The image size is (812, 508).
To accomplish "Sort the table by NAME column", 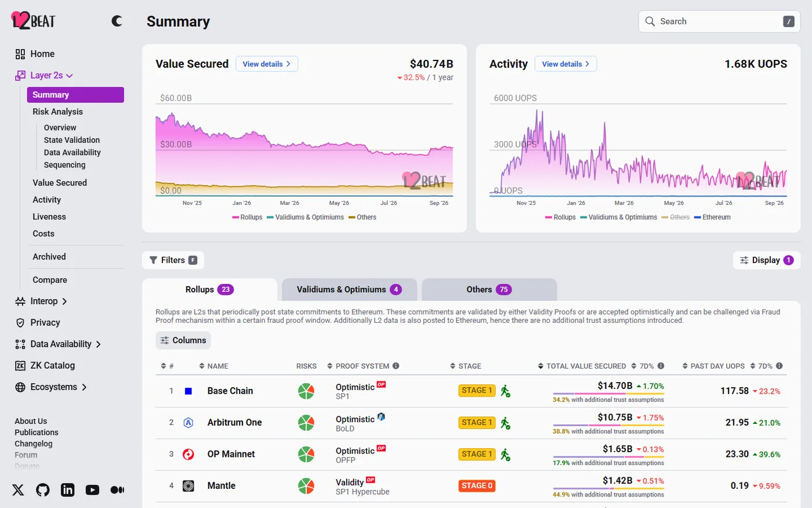I will coord(213,366).
